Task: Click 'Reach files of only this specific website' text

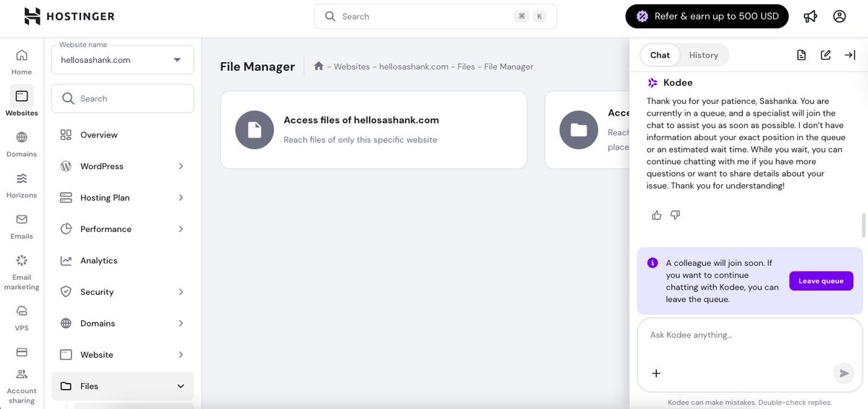Action: 360,139
